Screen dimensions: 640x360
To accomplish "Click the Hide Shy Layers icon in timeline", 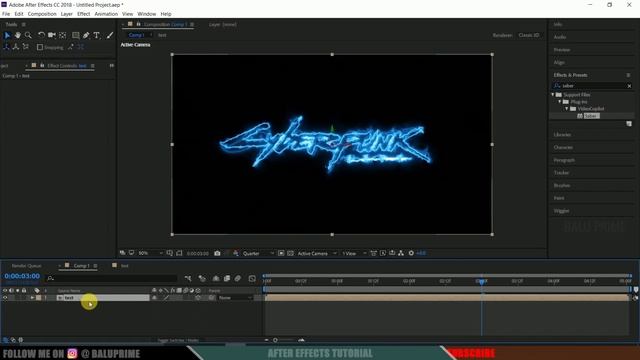I will tap(216, 278).
